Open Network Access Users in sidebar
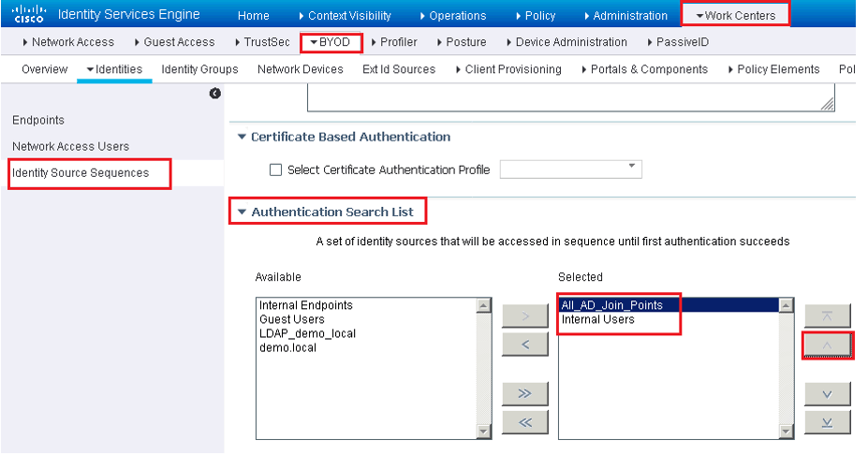 tap(71, 146)
